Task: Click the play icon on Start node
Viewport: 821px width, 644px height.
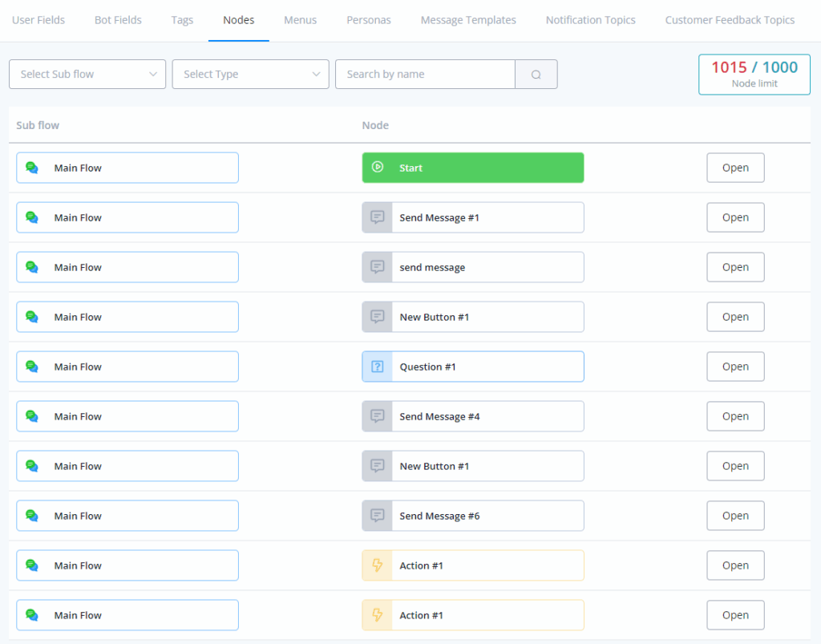Action: (x=377, y=168)
